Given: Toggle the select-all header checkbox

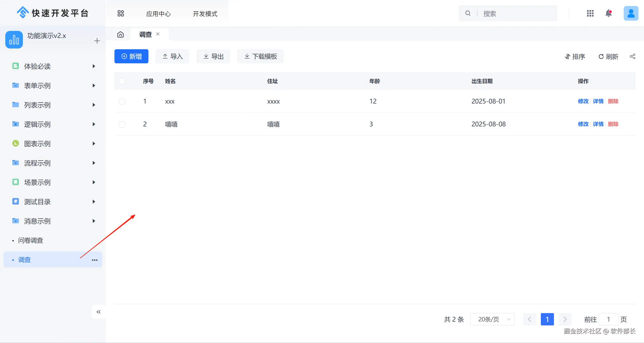Looking at the screenshot, I should 122,81.
